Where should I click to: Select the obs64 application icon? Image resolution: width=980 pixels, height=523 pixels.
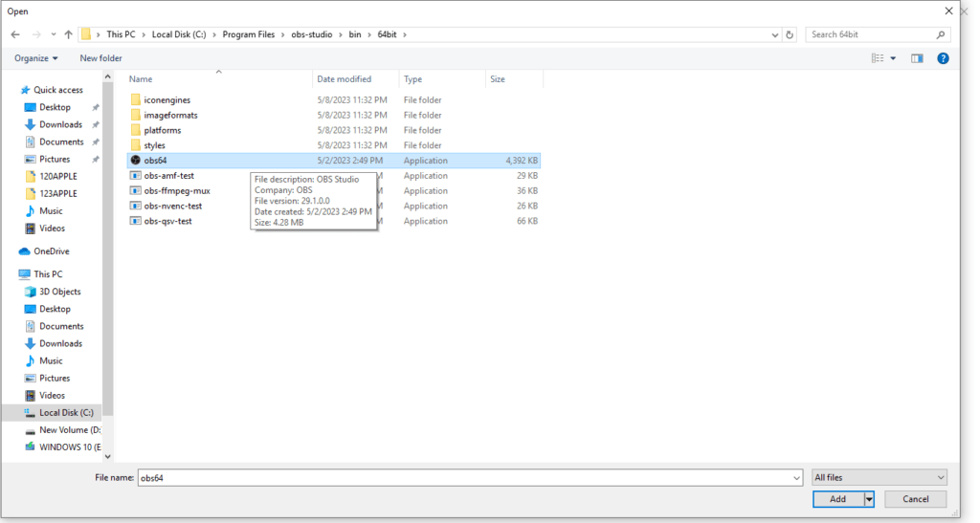tap(136, 161)
